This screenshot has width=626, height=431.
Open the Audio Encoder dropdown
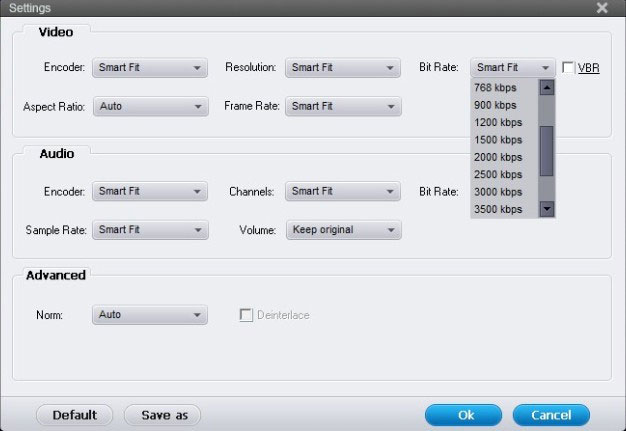pyautogui.click(x=150, y=191)
